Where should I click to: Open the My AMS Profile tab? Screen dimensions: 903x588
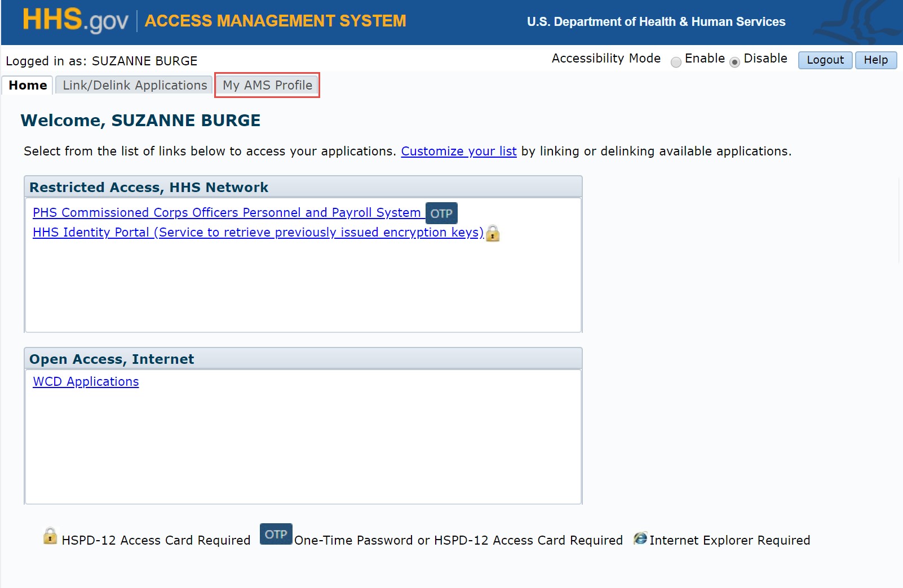[x=267, y=85]
